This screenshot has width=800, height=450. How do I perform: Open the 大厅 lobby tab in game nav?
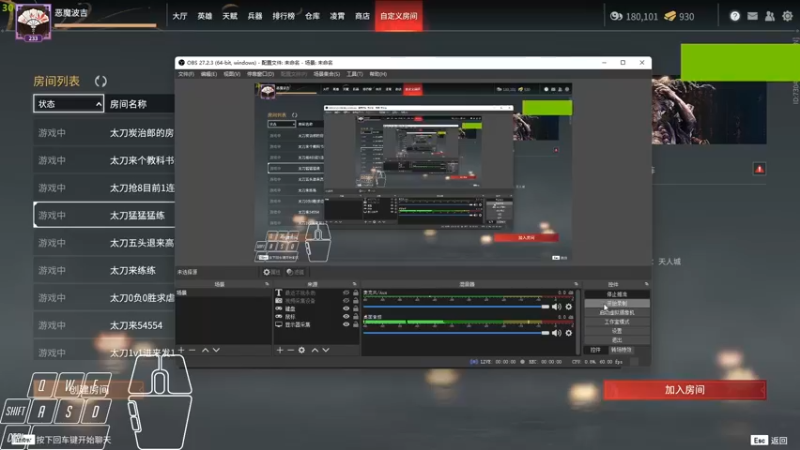coord(180,16)
